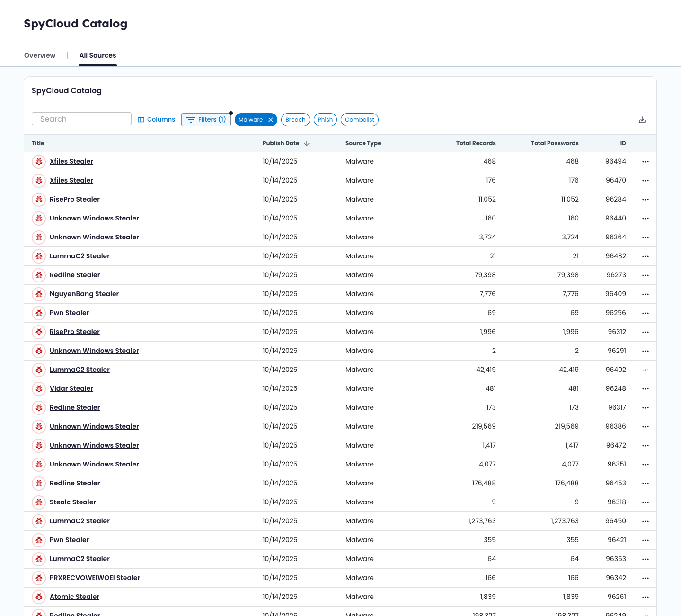Open Vidar Stealer link
The height and width of the screenshot is (616, 681).
coord(71,388)
